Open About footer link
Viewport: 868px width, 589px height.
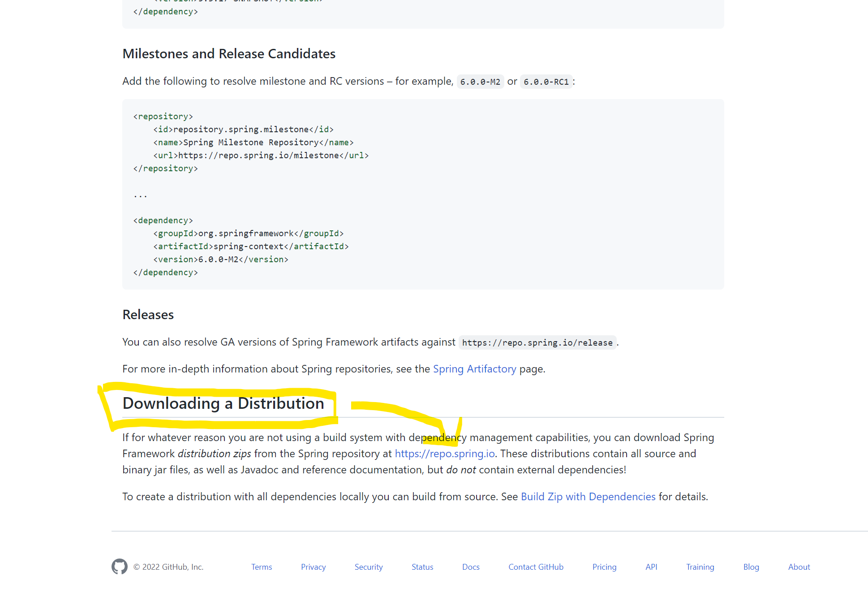799,567
